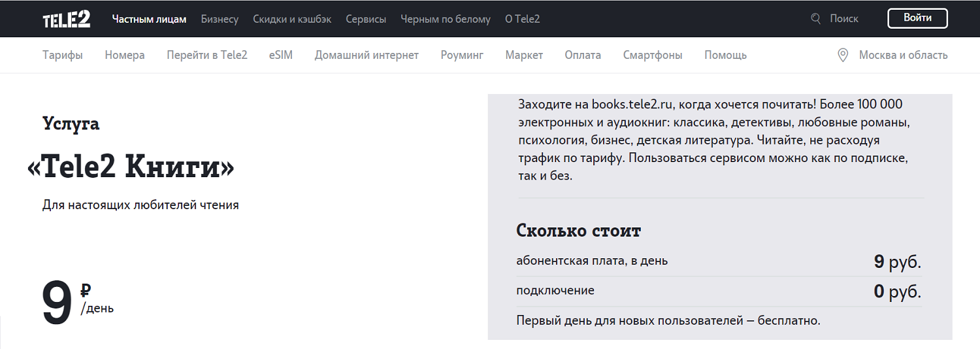
Task: Select the Тарифы tab
Action: (x=63, y=56)
